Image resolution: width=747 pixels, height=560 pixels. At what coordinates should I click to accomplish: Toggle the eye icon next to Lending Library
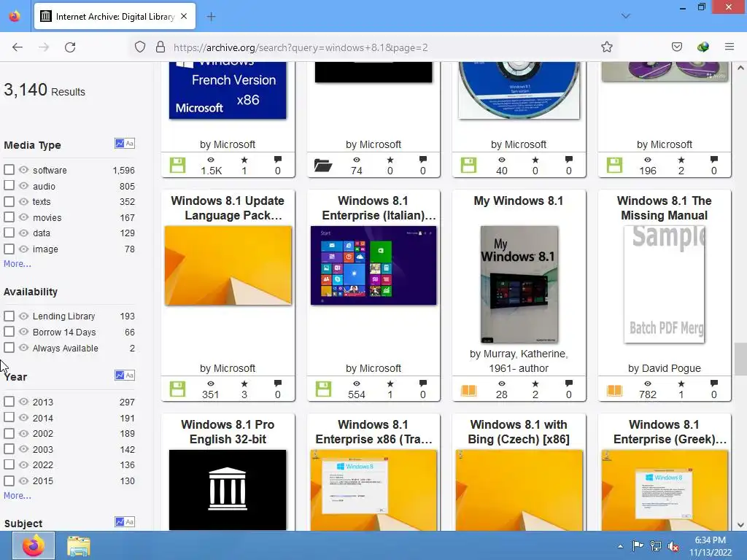23,316
